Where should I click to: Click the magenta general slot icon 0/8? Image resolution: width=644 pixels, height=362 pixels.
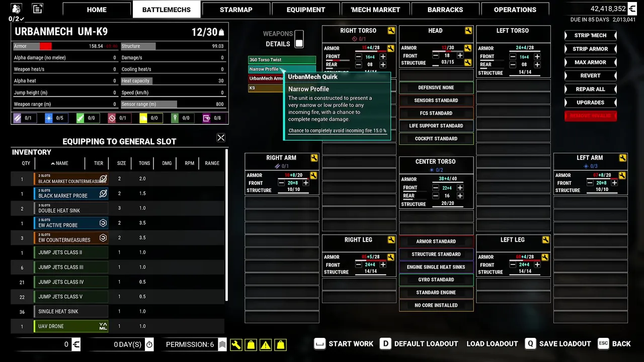click(x=206, y=118)
